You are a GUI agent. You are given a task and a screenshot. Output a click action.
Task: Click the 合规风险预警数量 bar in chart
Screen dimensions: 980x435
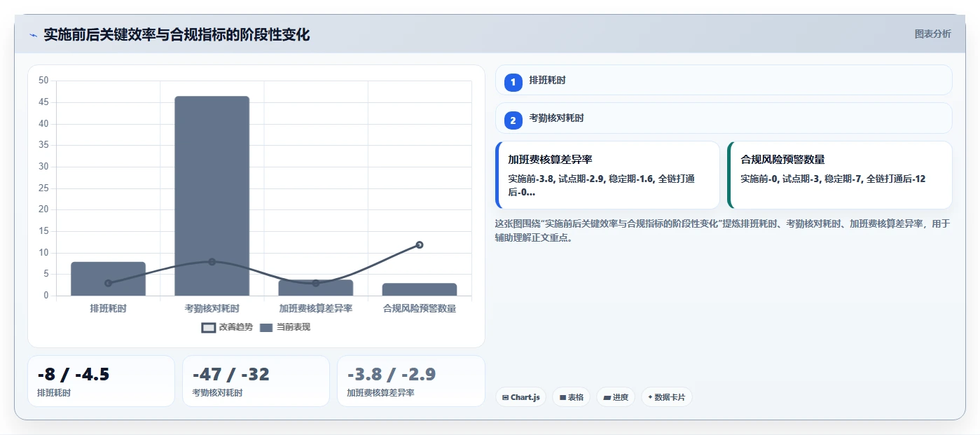click(420, 289)
